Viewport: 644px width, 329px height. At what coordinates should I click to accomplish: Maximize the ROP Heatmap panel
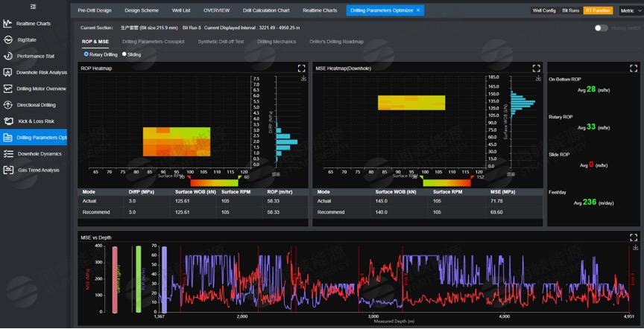[x=302, y=68]
